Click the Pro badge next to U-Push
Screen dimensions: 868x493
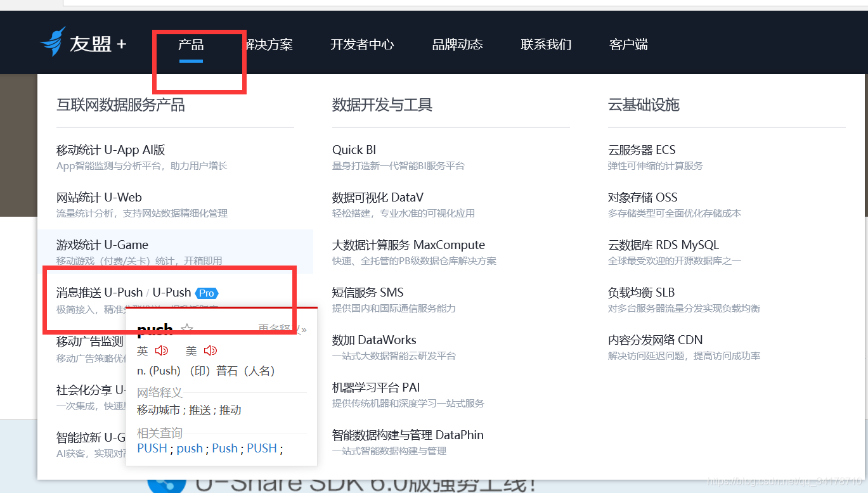coord(207,293)
